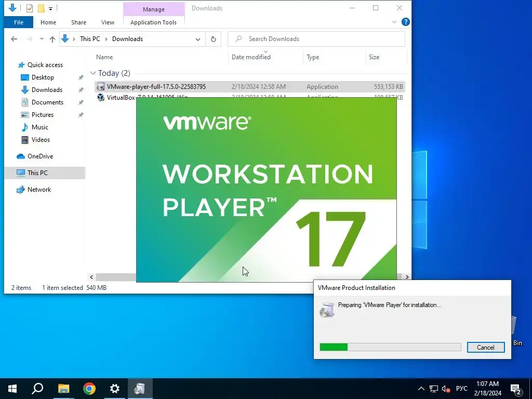This screenshot has width=532, height=399.
Task: Expand the address bar history dropdown
Action: [198, 39]
